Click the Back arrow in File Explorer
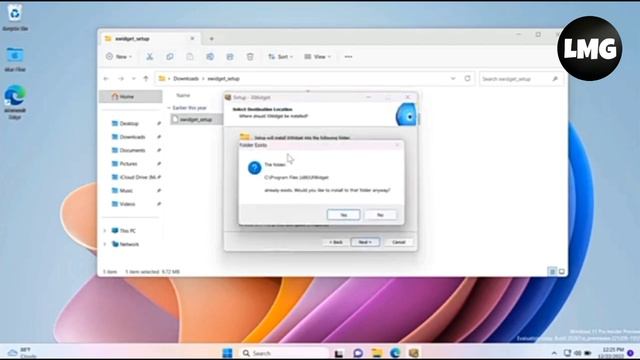This screenshot has height=360, width=640. click(106, 78)
